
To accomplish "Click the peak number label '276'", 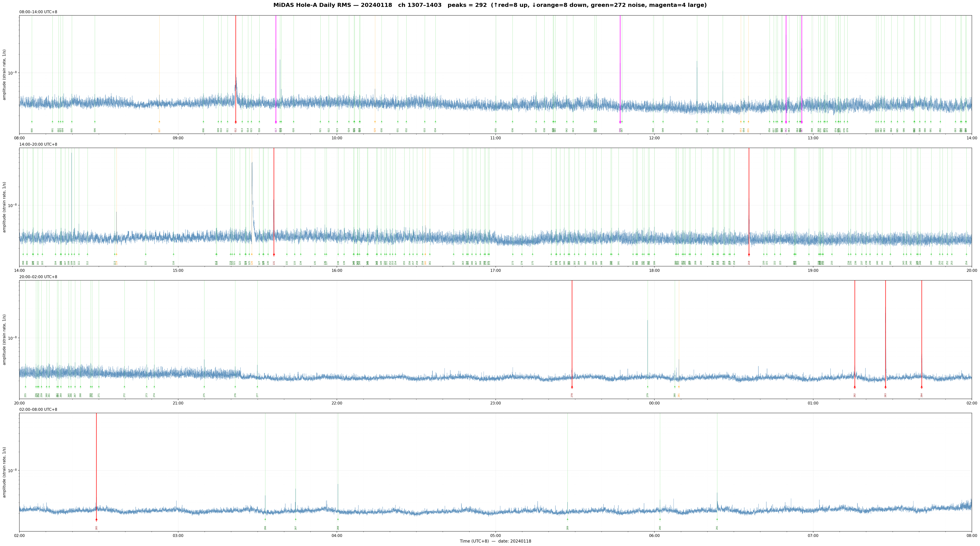I will click(x=235, y=395).
